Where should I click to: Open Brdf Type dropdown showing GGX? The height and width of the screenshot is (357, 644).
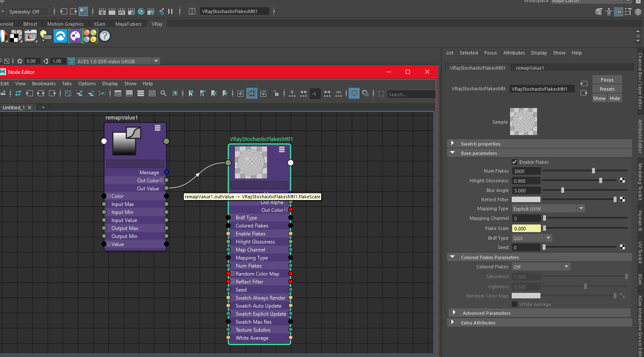(532, 238)
